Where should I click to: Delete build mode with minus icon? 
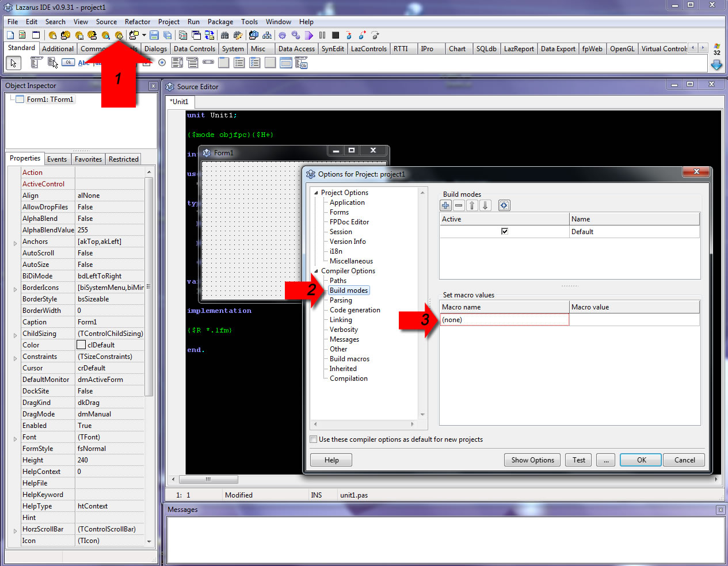(459, 205)
